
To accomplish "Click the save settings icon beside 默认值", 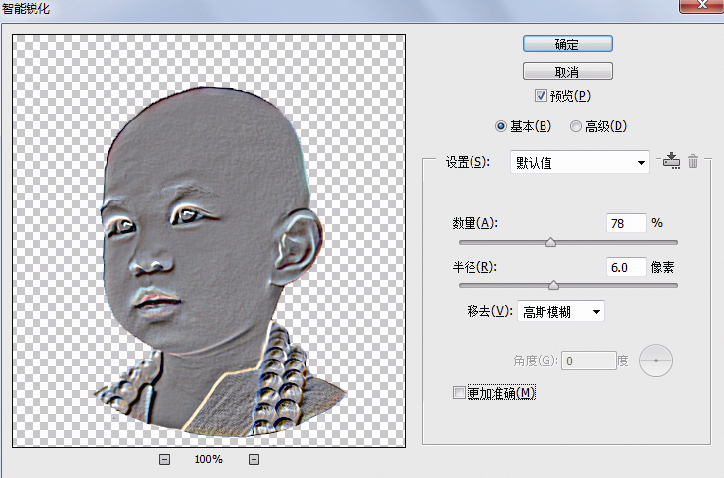I will click(x=671, y=161).
